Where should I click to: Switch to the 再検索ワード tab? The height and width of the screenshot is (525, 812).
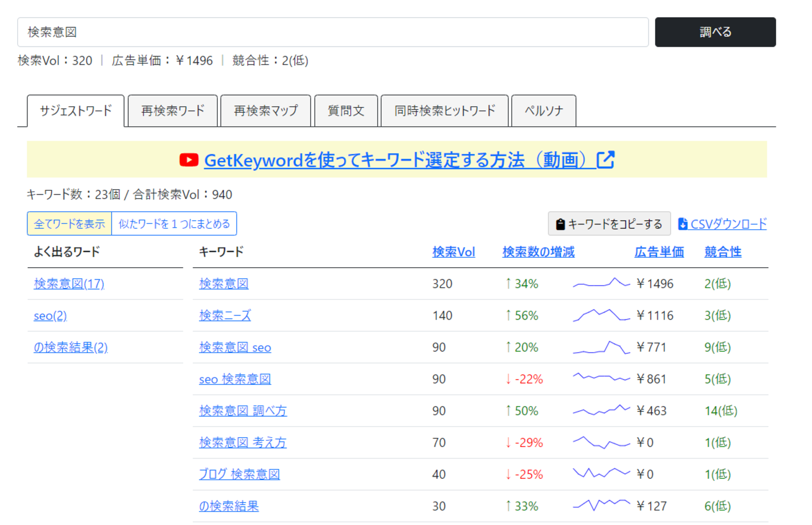click(x=173, y=111)
